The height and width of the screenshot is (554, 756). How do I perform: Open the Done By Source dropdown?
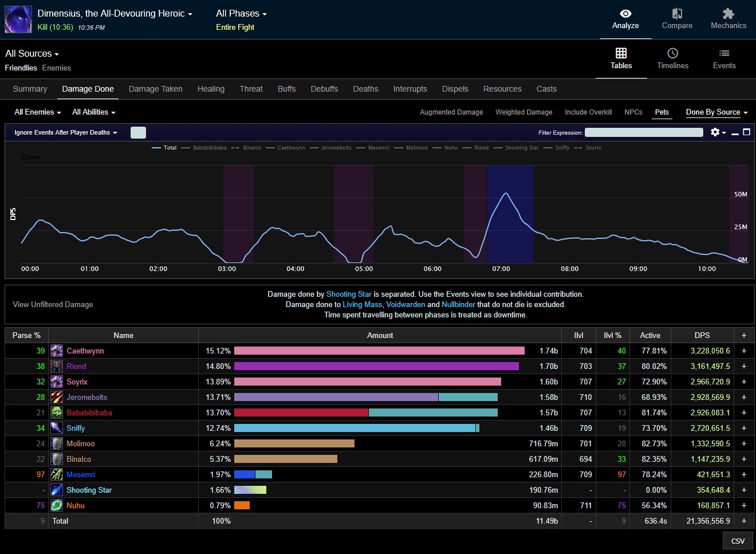[717, 112]
